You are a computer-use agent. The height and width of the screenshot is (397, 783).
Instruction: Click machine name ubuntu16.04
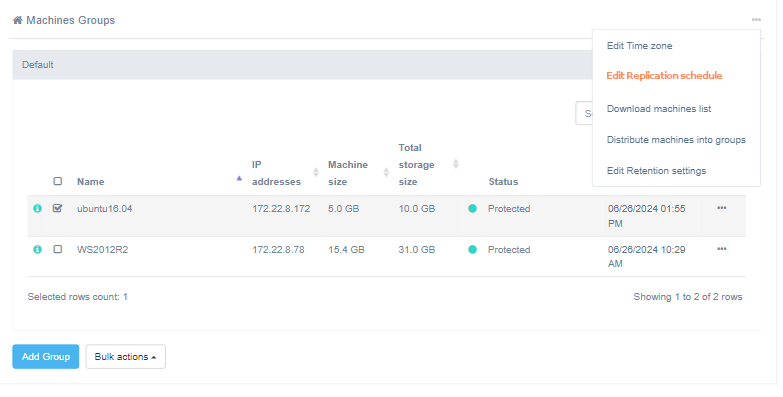pos(104,209)
